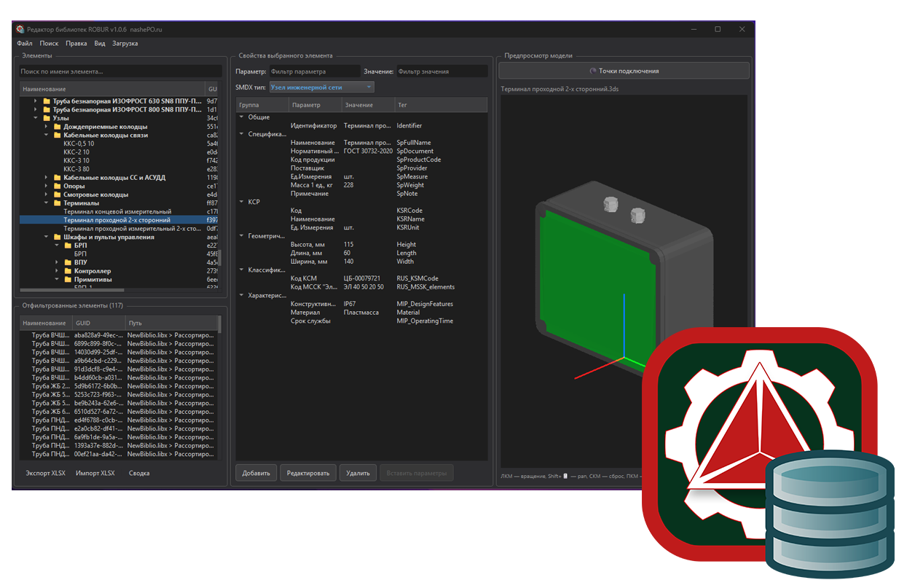Collapse the Кабельные колодцы связи tree node
Screen dimensions: 915x588
46,135
